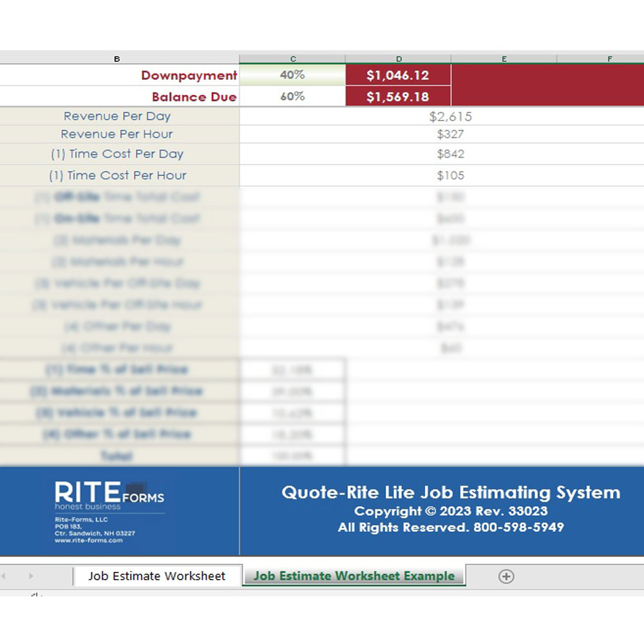Click the Total row label cell

point(117,456)
